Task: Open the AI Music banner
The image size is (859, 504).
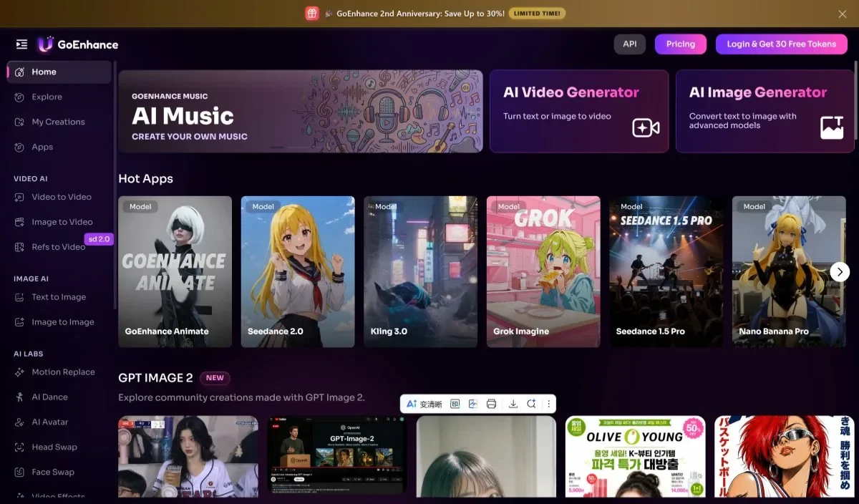Action: [x=301, y=111]
